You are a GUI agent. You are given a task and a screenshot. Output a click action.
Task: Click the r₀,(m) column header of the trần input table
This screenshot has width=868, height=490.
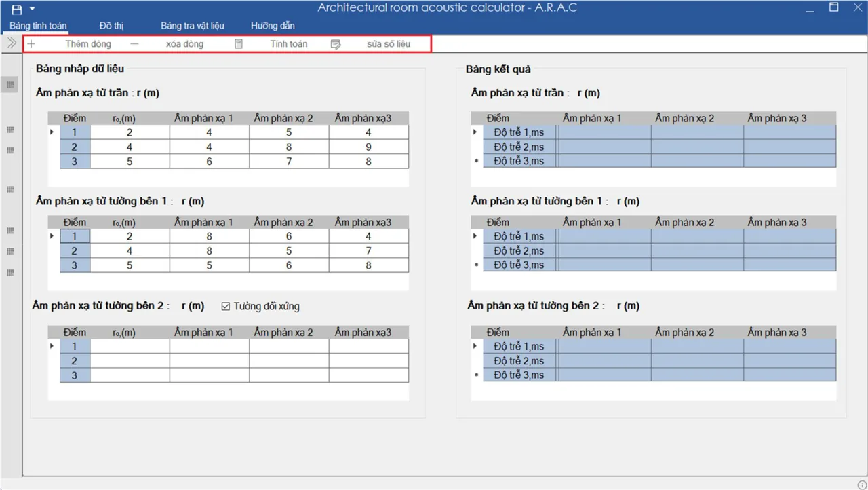(124, 118)
